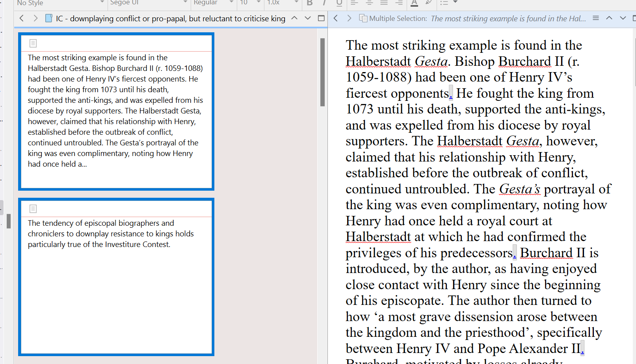The width and height of the screenshot is (636, 364).
Task: Click forward arrow in right editor header
Action: (x=349, y=18)
